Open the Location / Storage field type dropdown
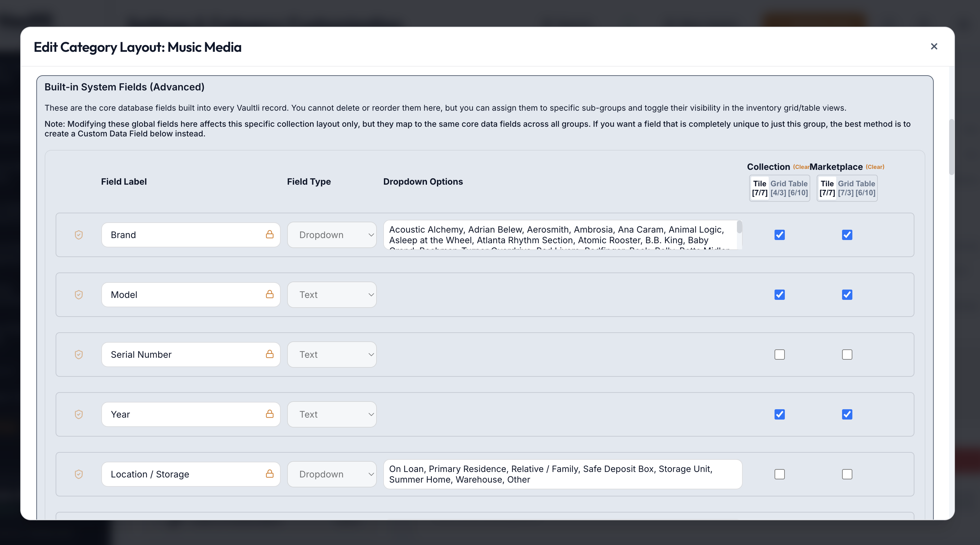Image resolution: width=980 pixels, height=545 pixels. coord(332,474)
